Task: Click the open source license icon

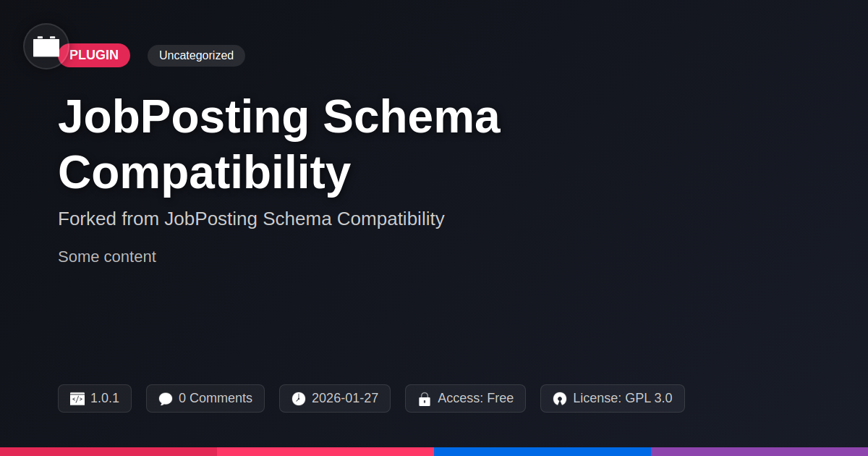Action: pyautogui.click(x=560, y=399)
